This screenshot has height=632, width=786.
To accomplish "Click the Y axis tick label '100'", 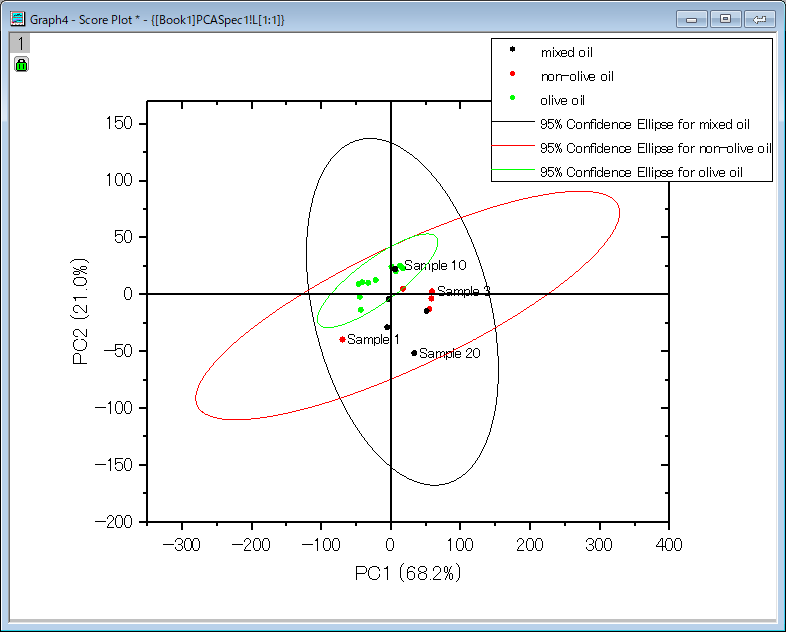I will pyautogui.click(x=119, y=180).
